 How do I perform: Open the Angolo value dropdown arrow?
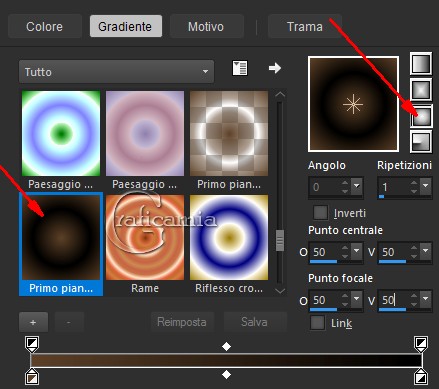pos(357,186)
